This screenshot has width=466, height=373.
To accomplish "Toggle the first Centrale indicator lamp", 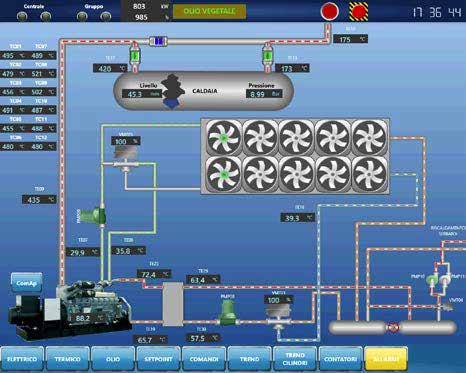I will coord(22,16).
